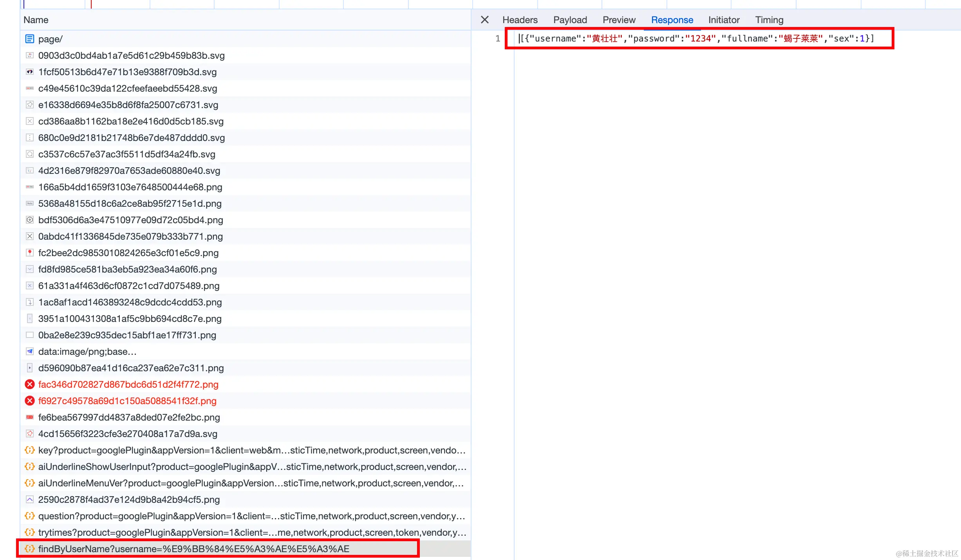Select 0903d3c0bd4ab1a7e5d61c29b459b83b.svg request

pyautogui.click(x=131, y=56)
